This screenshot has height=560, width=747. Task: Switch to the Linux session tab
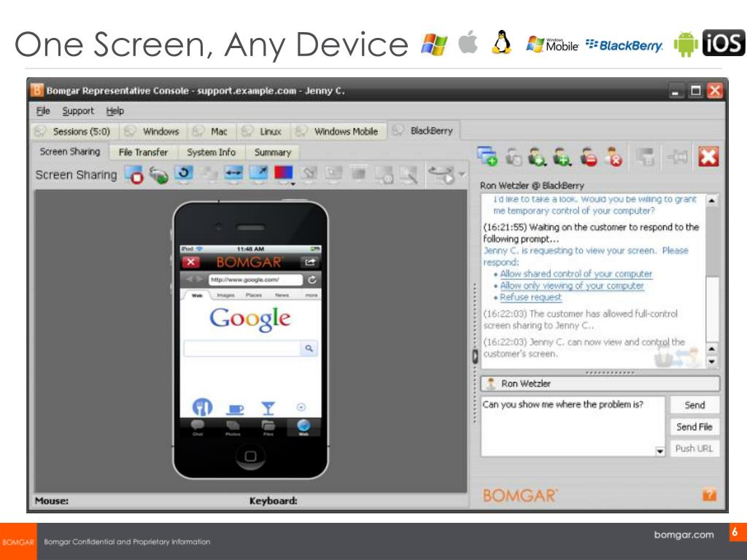click(x=263, y=131)
